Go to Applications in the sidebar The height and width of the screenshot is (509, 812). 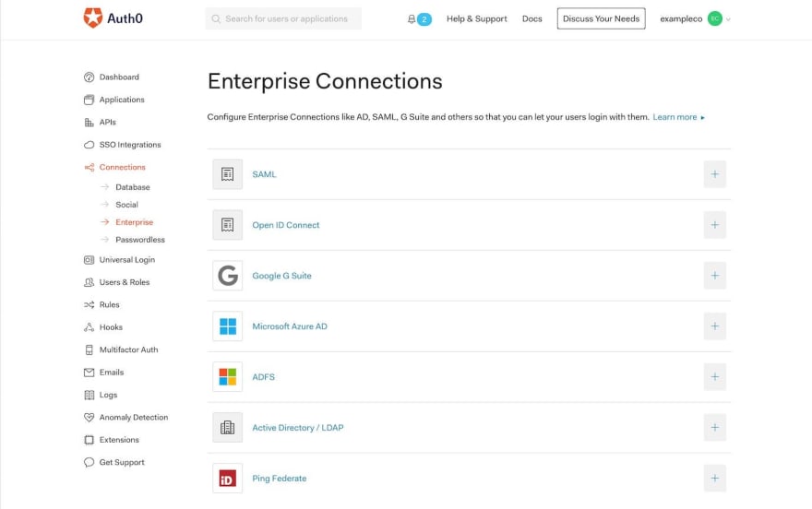tap(122, 100)
